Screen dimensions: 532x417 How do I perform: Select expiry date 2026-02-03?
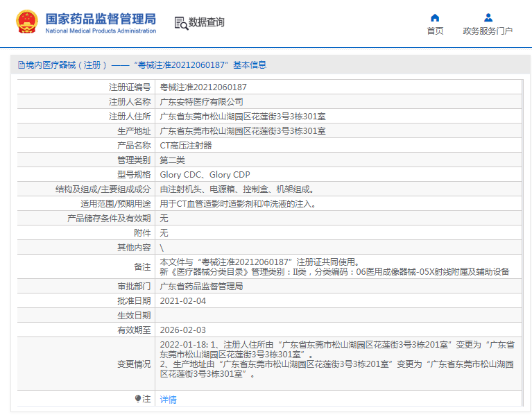pos(183,330)
